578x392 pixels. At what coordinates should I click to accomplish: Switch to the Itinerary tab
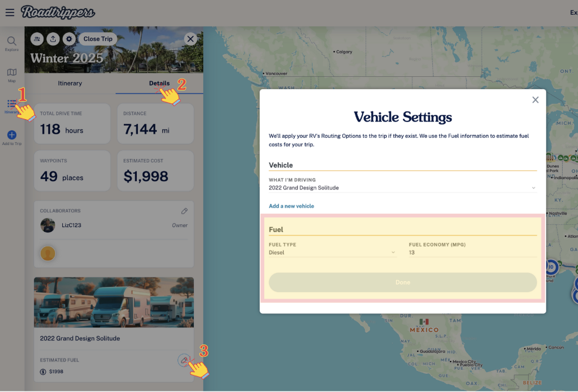tap(70, 83)
